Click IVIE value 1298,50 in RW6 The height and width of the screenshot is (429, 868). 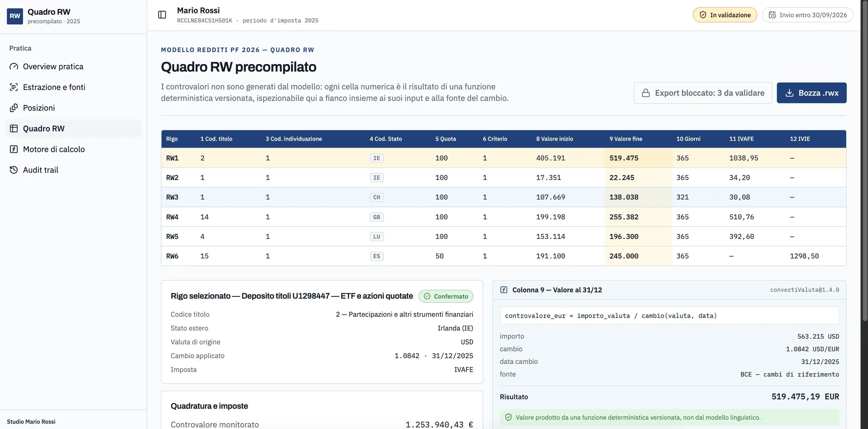[804, 256]
